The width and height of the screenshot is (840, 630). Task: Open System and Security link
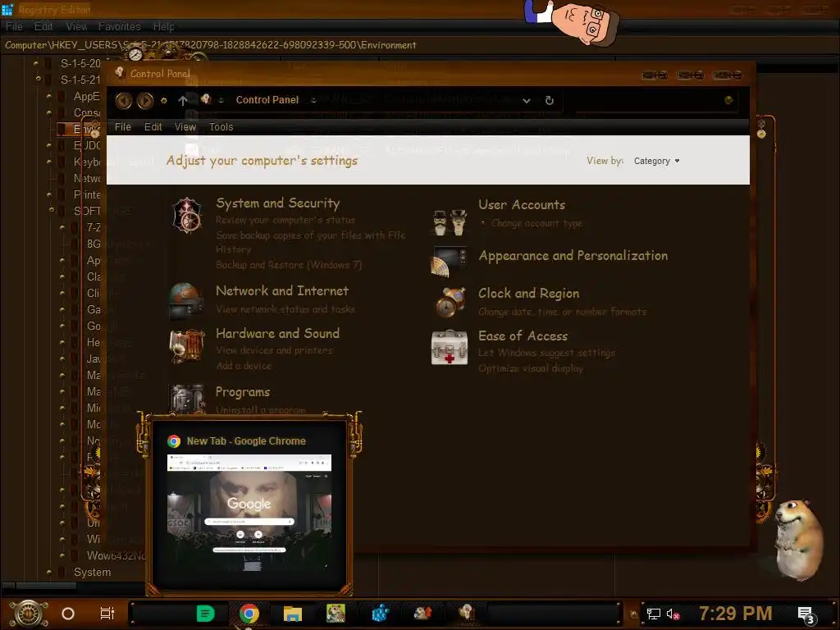pos(278,203)
